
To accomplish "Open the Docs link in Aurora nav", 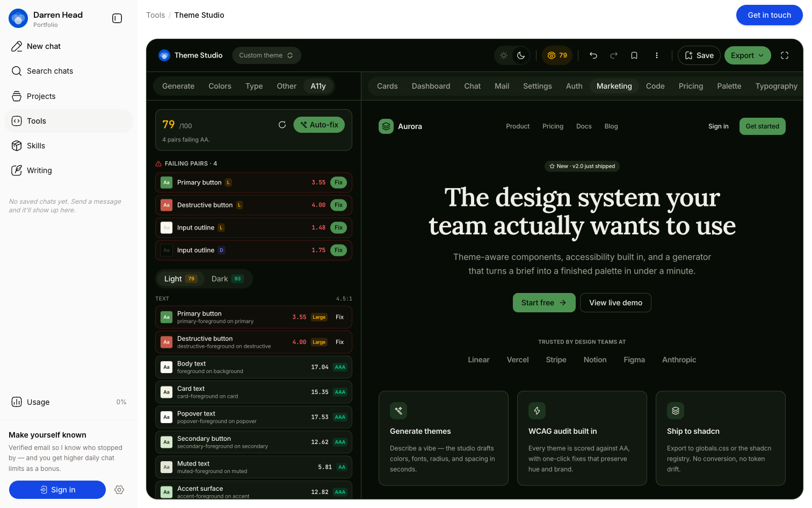I will 584,126.
